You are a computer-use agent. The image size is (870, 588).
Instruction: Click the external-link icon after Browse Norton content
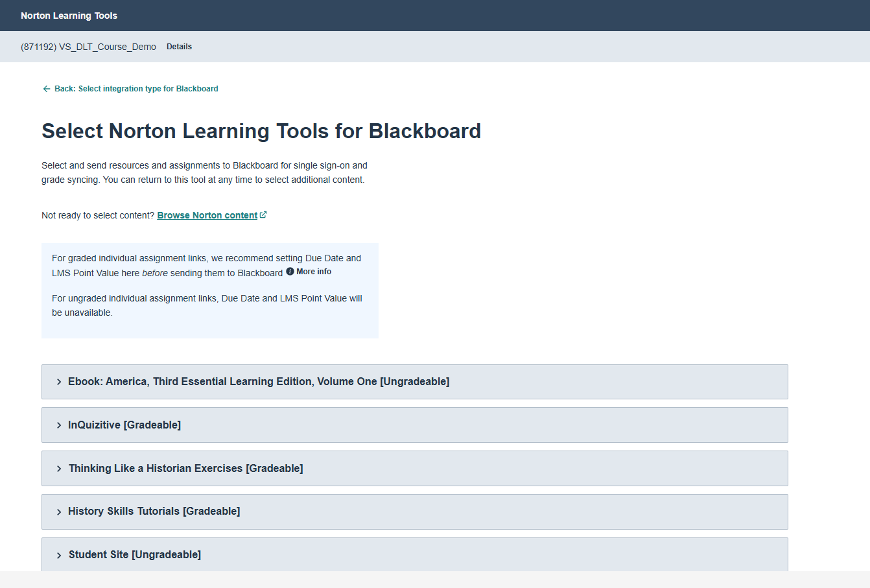263,214
